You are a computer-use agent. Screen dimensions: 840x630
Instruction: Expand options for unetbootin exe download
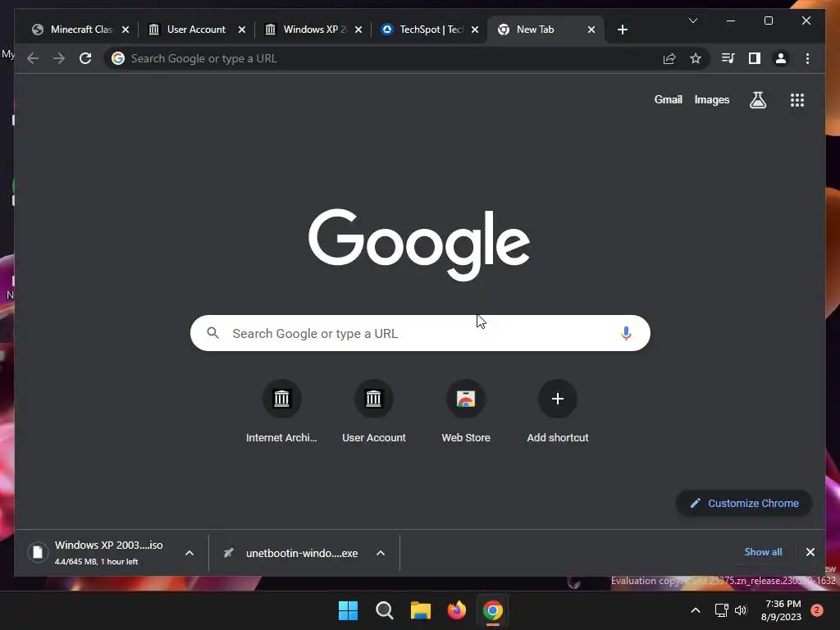click(381, 553)
